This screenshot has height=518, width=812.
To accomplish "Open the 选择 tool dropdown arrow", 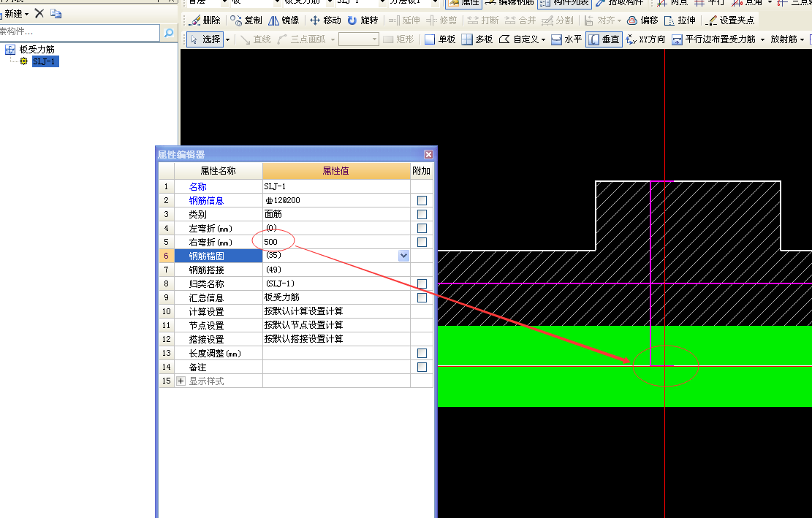I will click(x=227, y=40).
